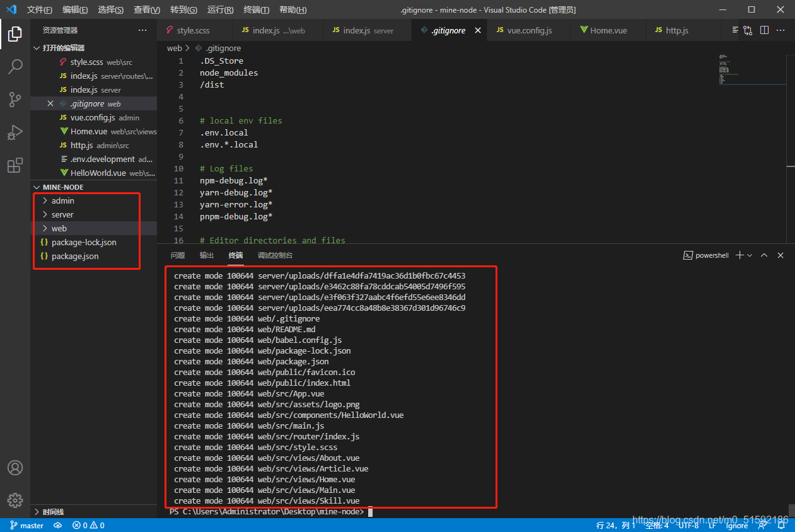Open the 选择(S) menu
The width and height of the screenshot is (795, 532).
[111, 10]
